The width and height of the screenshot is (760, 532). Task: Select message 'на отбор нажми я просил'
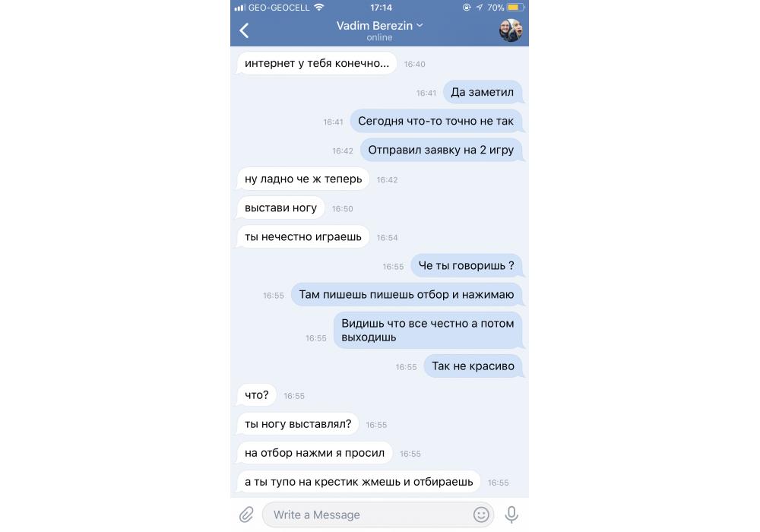pyautogui.click(x=315, y=453)
